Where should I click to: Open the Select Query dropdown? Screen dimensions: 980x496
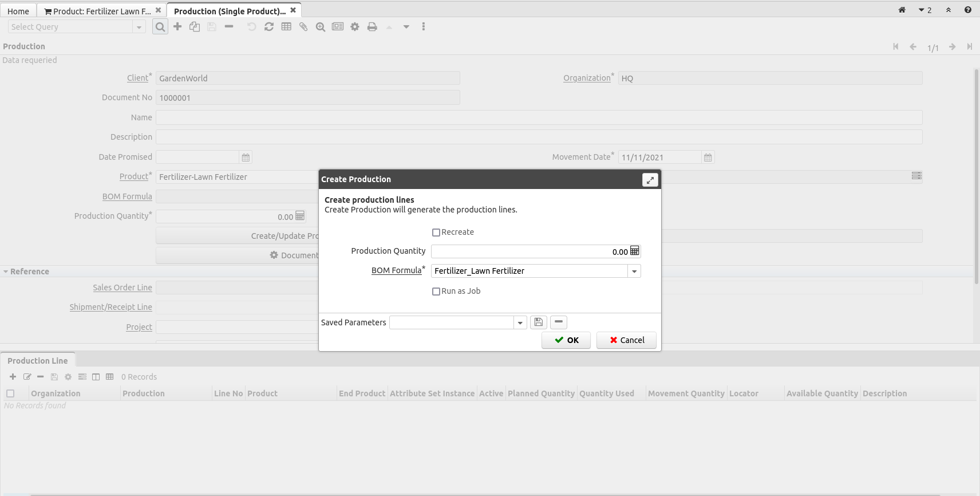tap(139, 27)
